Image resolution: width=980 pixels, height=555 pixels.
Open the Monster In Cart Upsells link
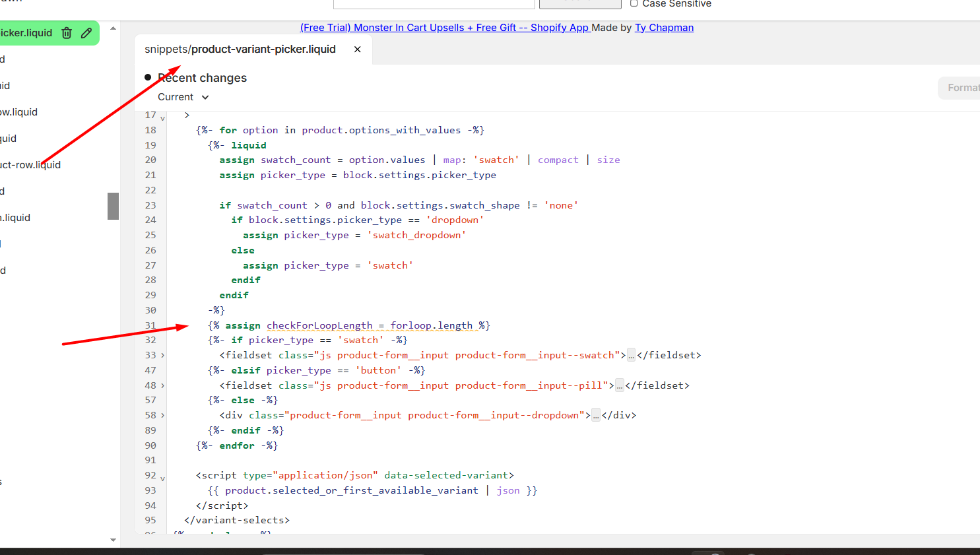click(x=445, y=28)
